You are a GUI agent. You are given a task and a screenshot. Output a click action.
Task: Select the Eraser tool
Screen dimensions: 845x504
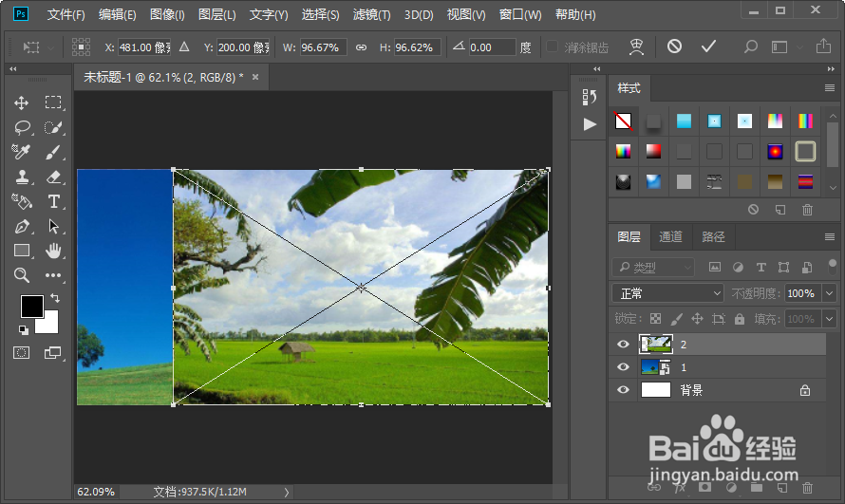(53, 177)
